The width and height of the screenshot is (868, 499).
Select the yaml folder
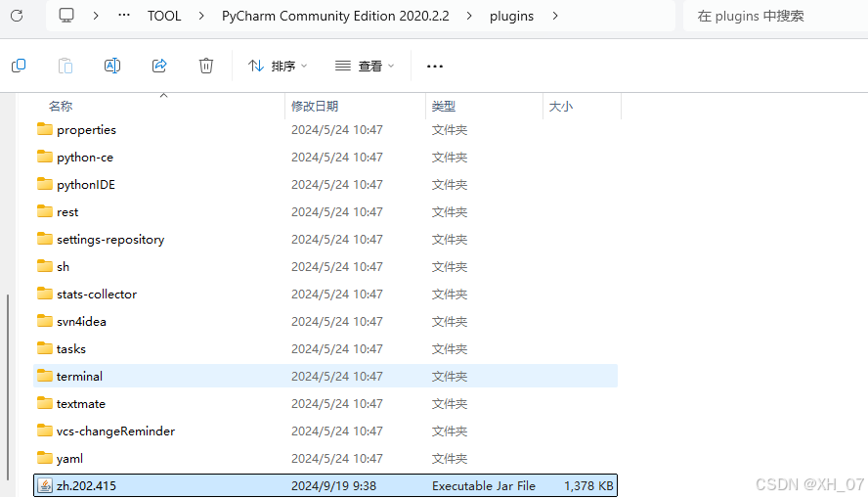325,459
